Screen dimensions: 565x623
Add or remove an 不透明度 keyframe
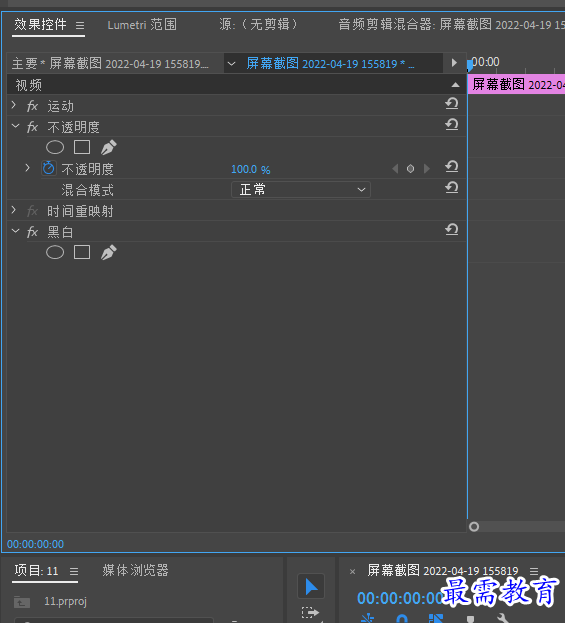[410, 169]
